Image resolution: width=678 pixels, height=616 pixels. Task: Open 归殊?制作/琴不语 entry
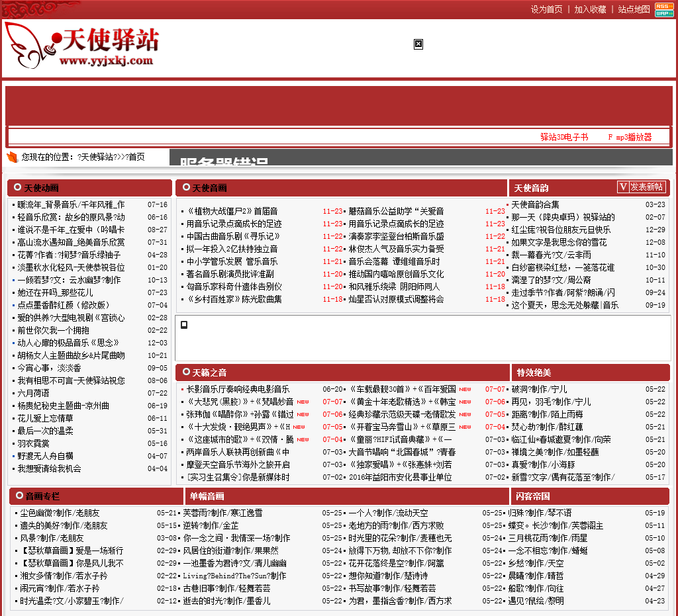coord(540,513)
